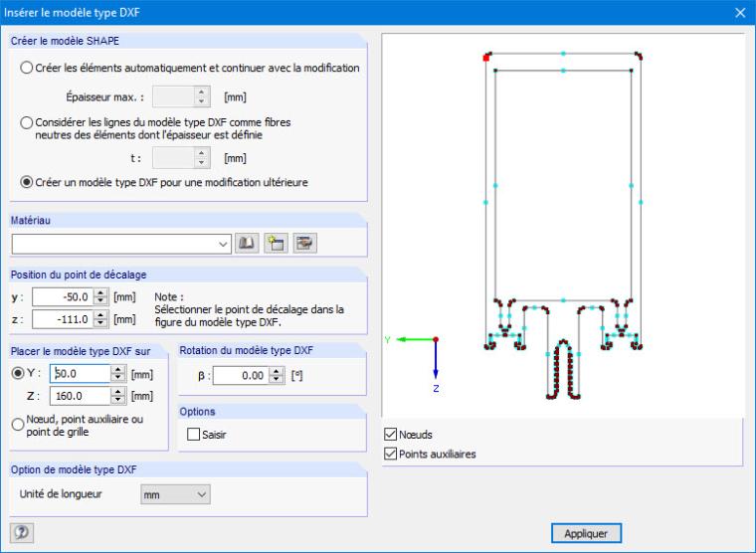Toggle the Points auxiliaires checkbox
This screenshot has width=756, height=553.
point(391,454)
